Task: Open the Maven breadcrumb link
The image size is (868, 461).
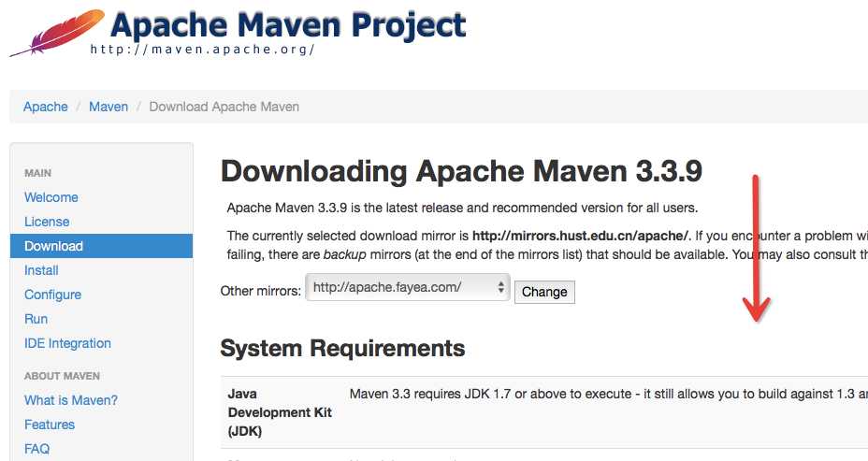Action: pos(108,107)
